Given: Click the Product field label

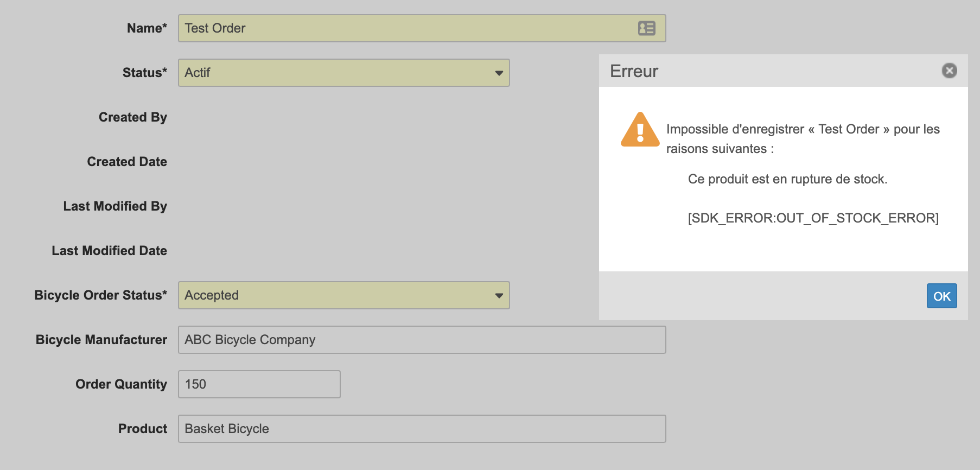Looking at the screenshot, I should coord(143,429).
